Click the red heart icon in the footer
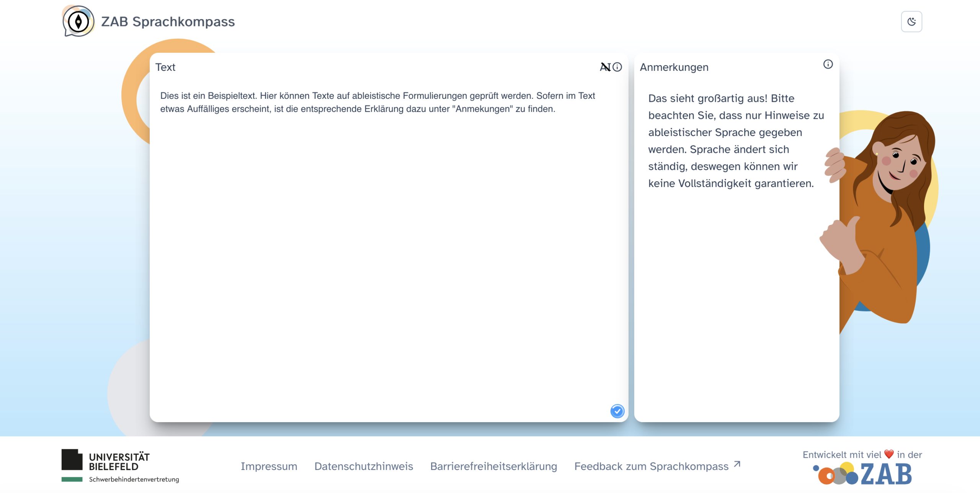Screen dimensions: 980x493 point(889,454)
